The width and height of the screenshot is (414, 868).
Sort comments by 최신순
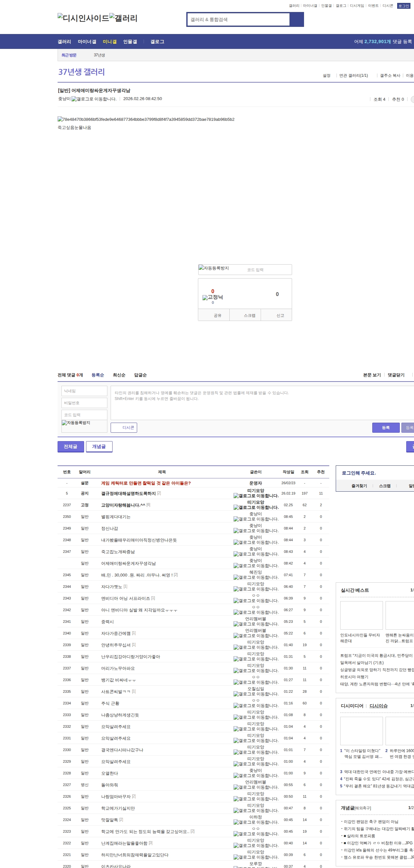(119, 375)
